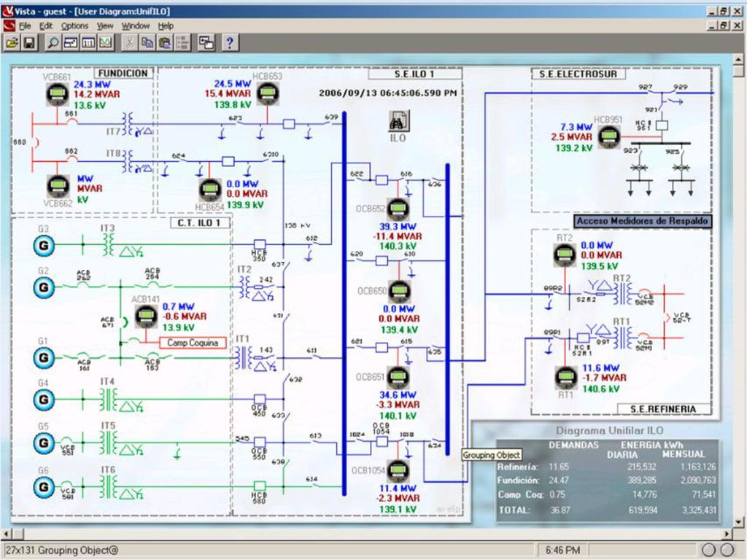Select the G6 generator symbol
This screenshot has height=560, width=747.
click(44, 487)
